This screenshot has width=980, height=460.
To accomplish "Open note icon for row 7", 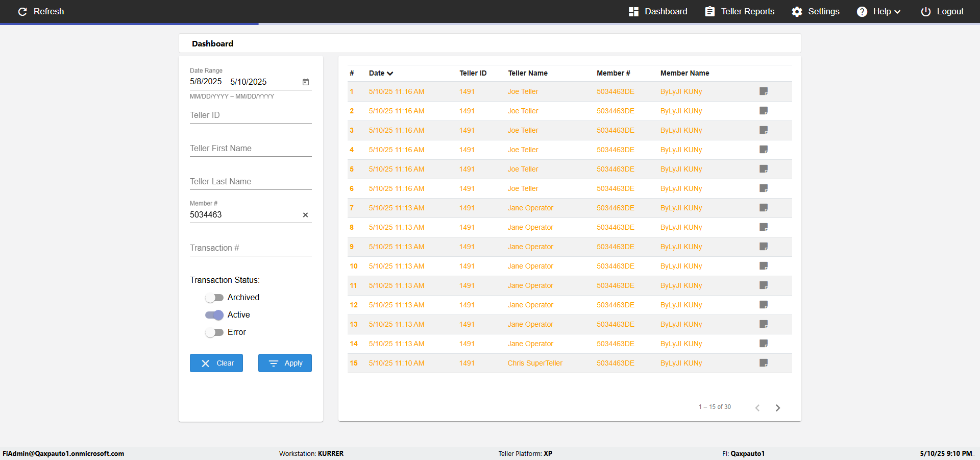I will coord(764,208).
